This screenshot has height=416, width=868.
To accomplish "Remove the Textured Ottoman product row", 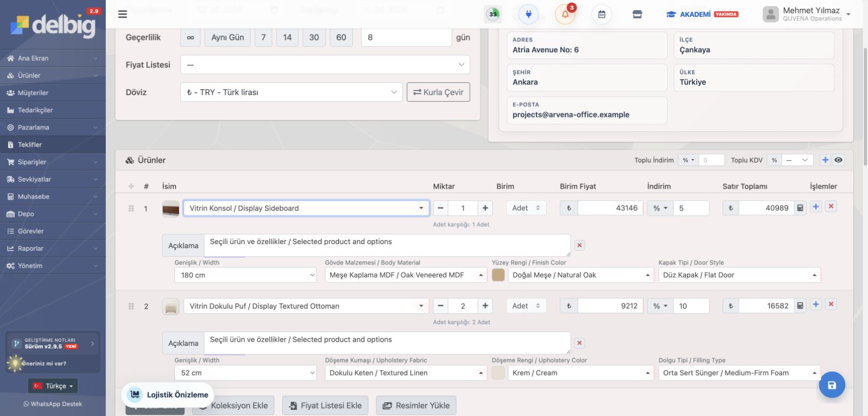I will click(x=831, y=304).
